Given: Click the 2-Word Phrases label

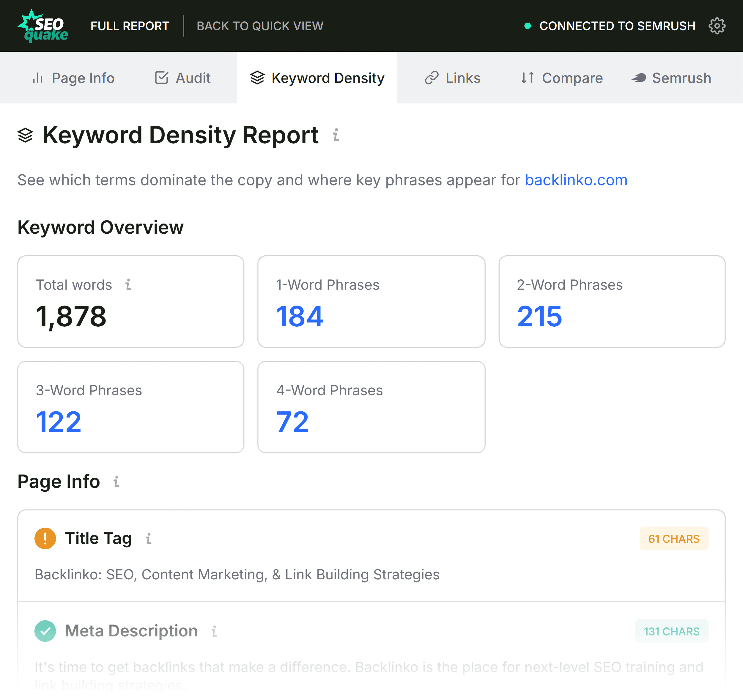Looking at the screenshot, I should point(569,285).
